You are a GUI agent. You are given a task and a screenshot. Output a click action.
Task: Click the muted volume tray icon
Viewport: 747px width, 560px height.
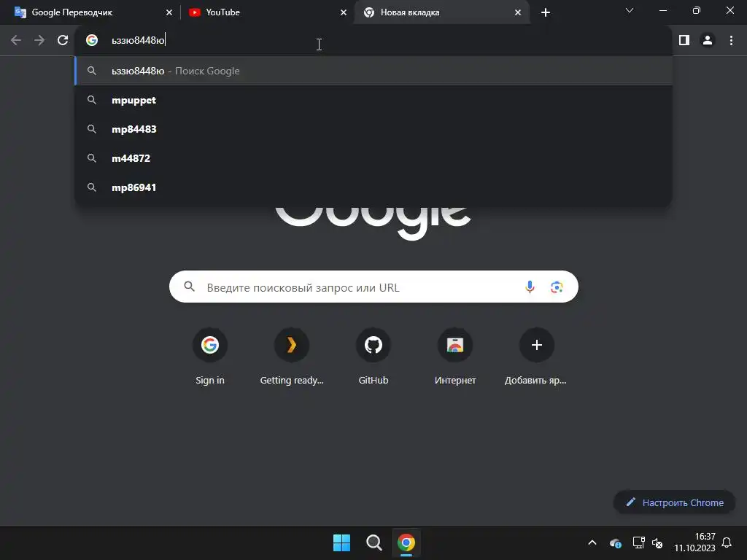click(657, 542)
